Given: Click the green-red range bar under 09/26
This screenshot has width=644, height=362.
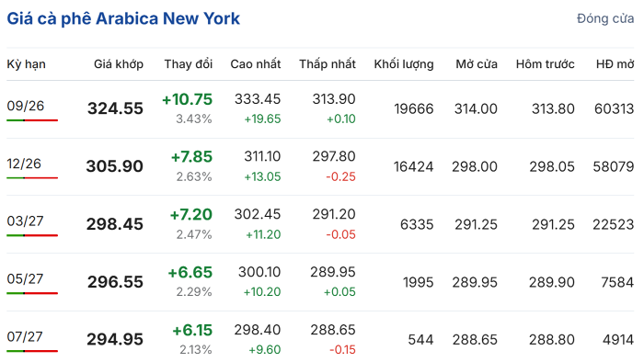Looking at the screenshot, I should 32,120.
